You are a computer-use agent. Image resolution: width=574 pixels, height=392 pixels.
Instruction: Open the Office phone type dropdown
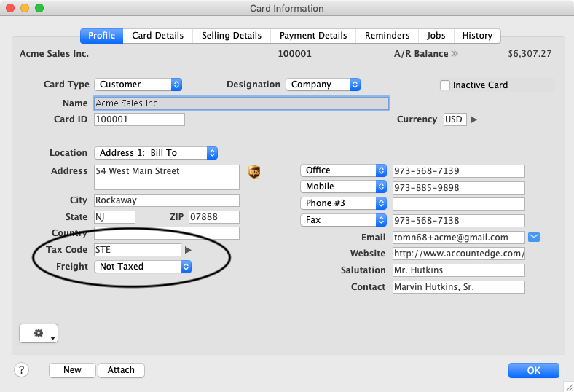pyautogui.click(x=343, y=170)
